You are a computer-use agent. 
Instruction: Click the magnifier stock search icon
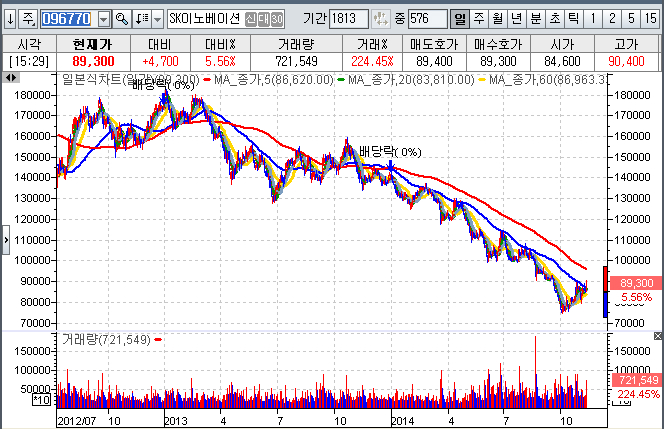(x=122, y=19)
